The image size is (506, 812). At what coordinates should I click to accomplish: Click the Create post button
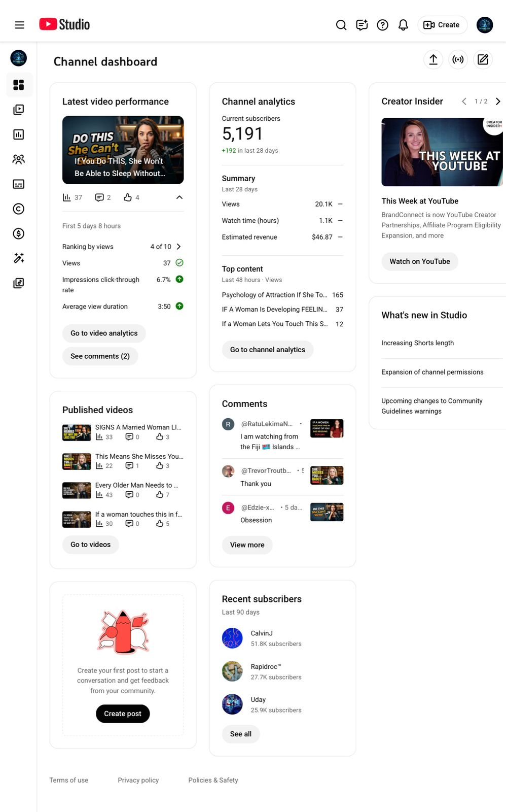point(123,714)
